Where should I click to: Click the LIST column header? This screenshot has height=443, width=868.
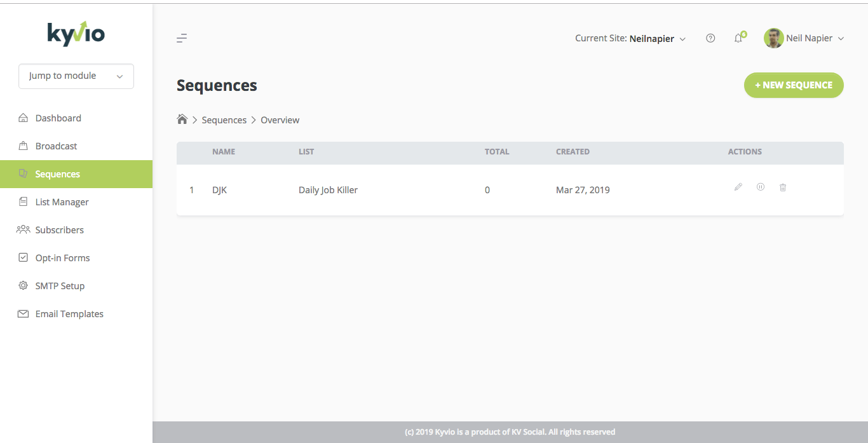point(306,152)
